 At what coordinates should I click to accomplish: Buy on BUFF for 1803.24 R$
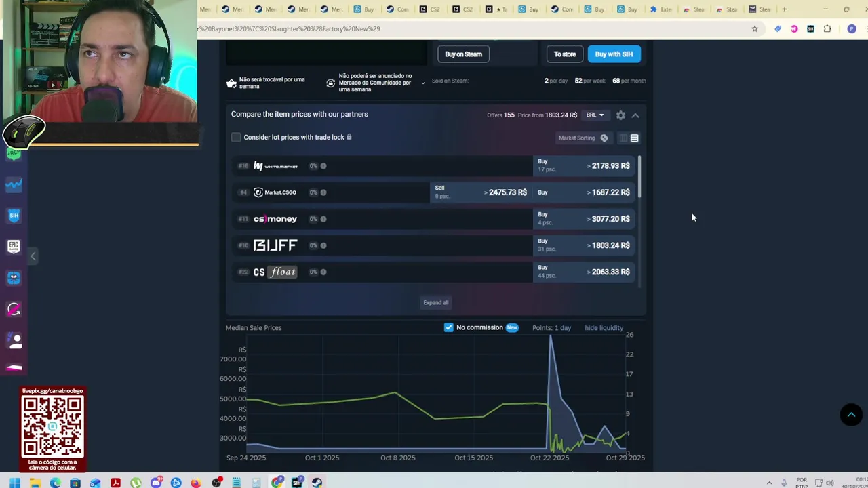coord(584,245)
